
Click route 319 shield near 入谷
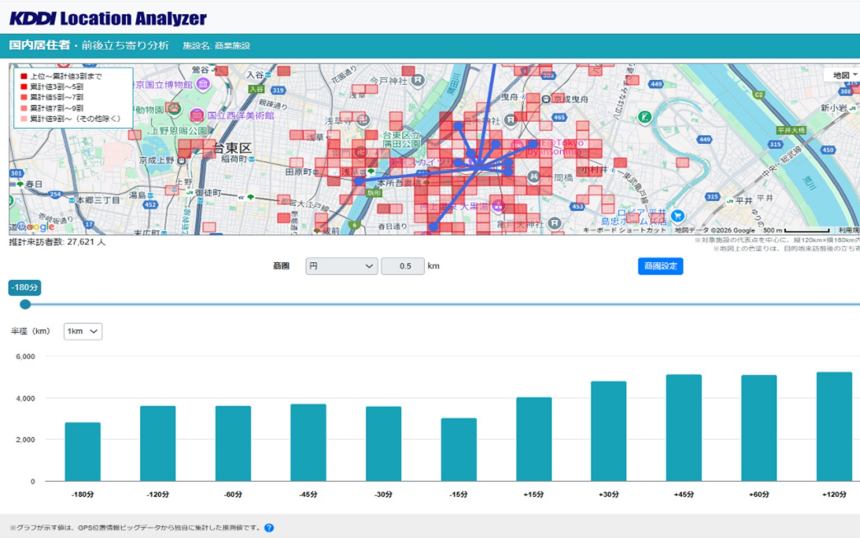(x=278, y=90)
